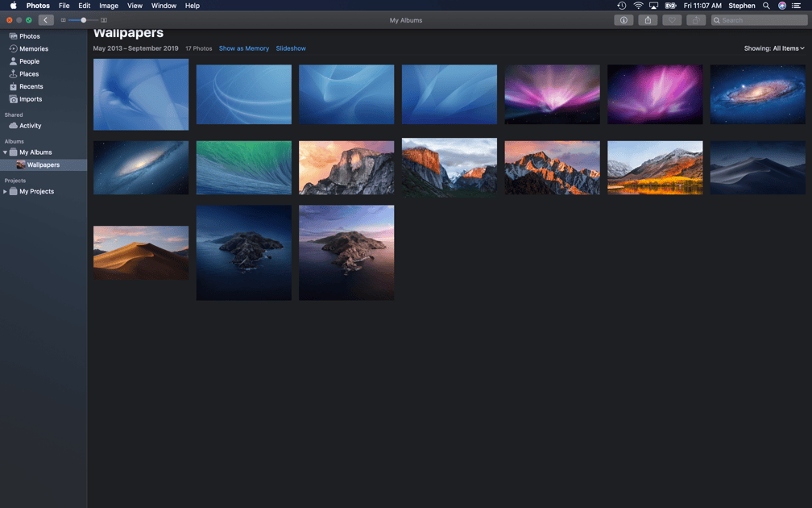Open the Window menu

tap(164, 6)
